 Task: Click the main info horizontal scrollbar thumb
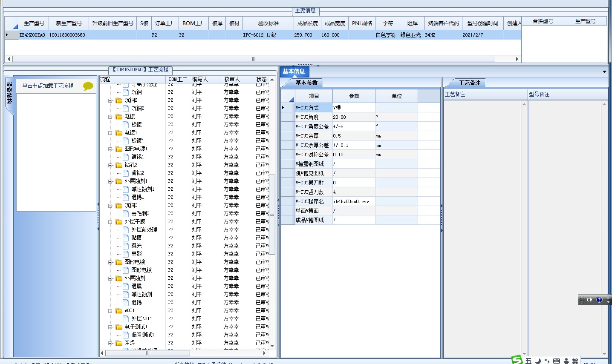pyautogui.click(x=254, y=59)
